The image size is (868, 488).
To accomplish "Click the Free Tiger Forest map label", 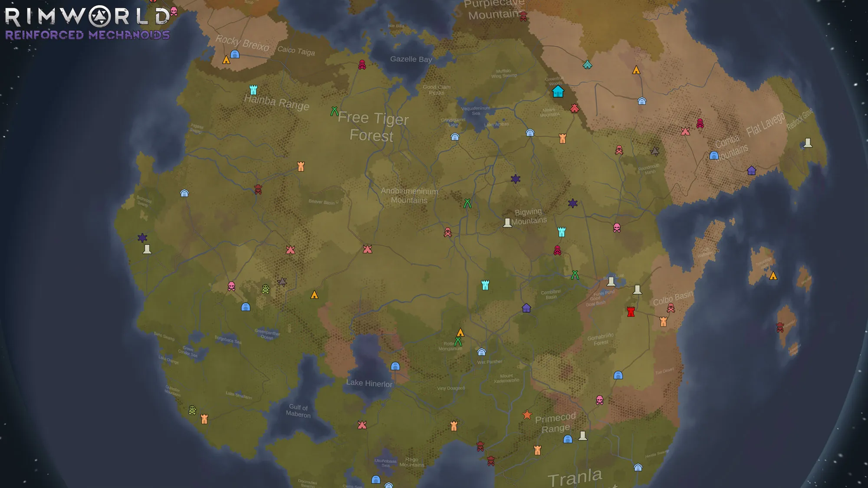I will 373,126.
